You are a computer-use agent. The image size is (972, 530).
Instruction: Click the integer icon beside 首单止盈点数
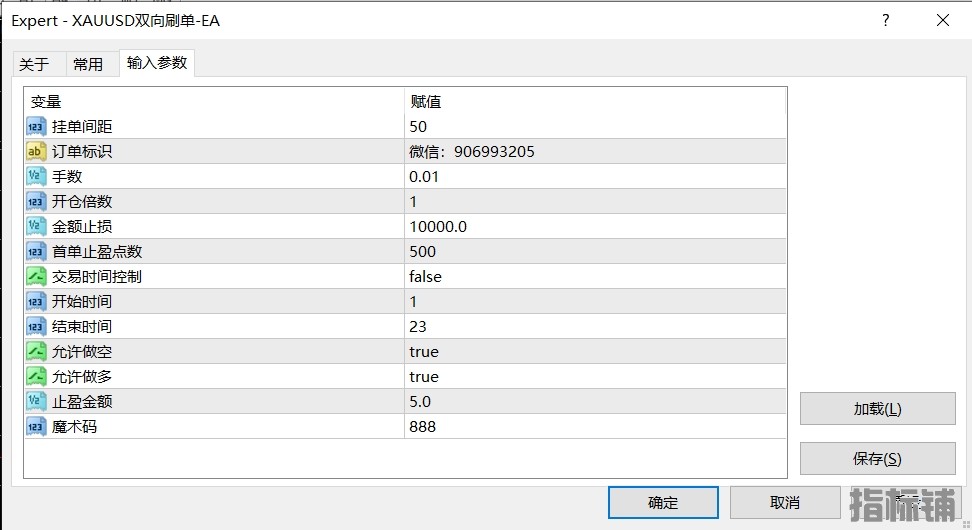tap(36, 252)
